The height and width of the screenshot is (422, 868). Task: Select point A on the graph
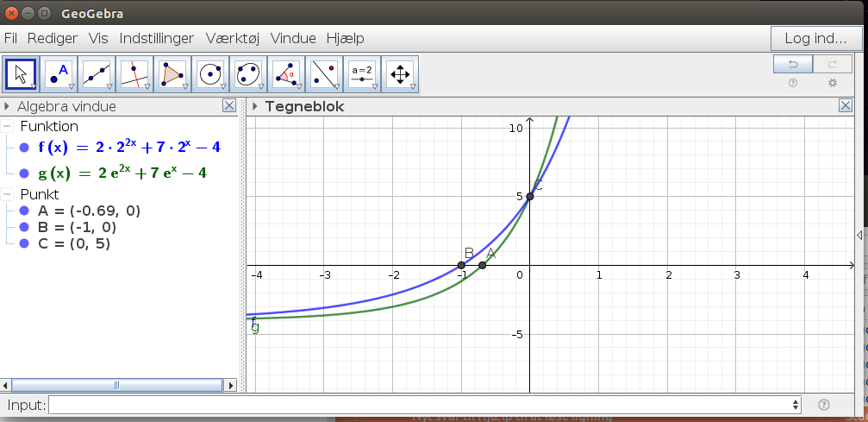click(x=482, y=266)
